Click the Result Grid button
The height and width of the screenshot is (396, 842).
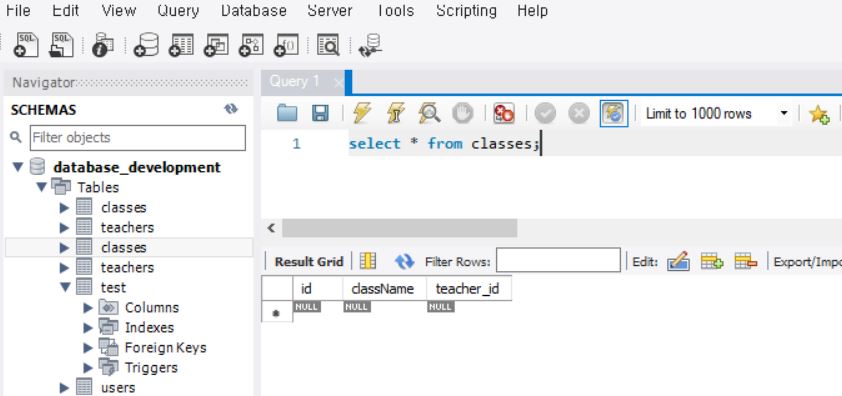(309, 262)
